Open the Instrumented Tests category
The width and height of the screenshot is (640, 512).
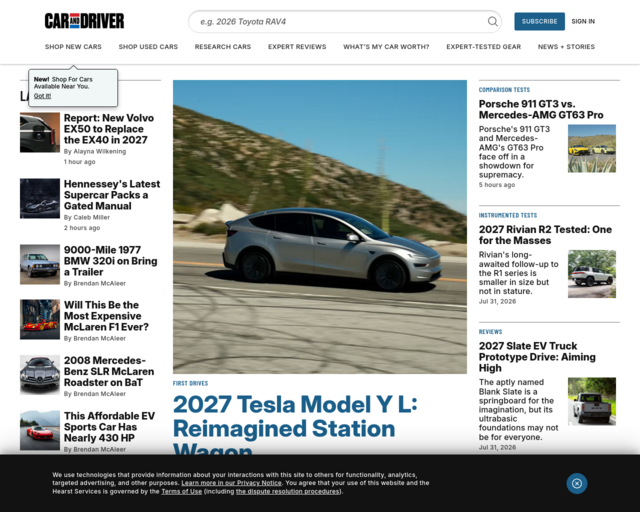coord(508,215)
